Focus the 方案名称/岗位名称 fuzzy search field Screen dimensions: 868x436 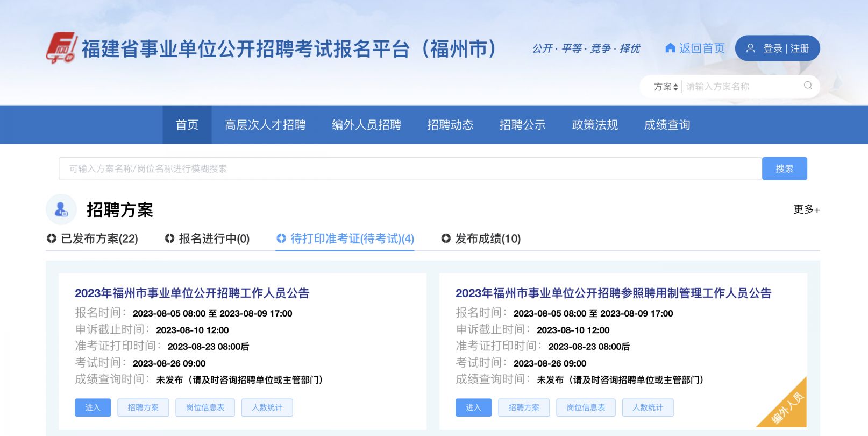pos(410,168)
